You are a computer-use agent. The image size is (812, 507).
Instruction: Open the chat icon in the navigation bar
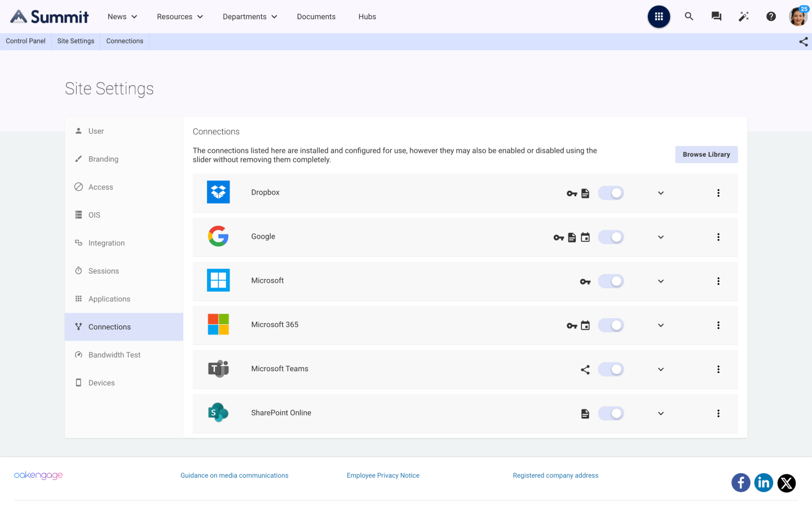(716, 16)
